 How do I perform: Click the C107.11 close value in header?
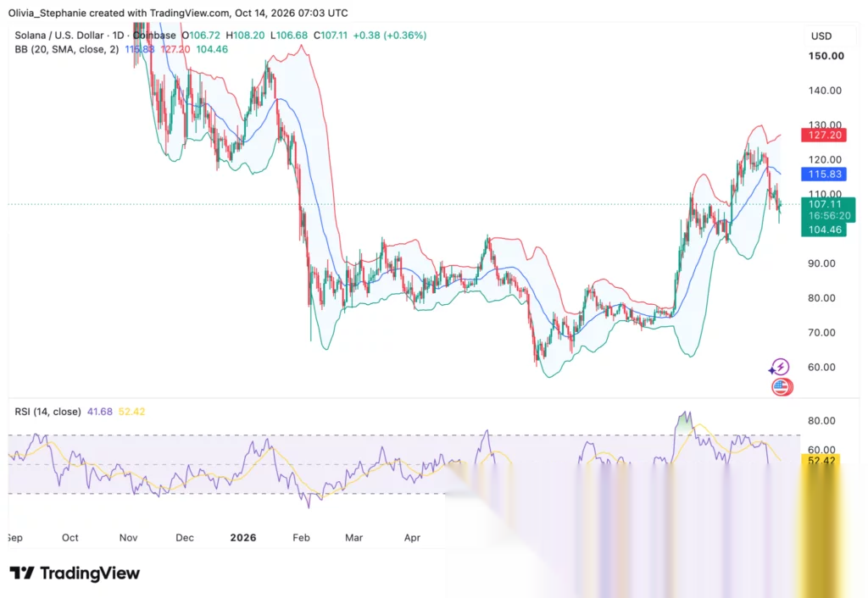click(x=331, y=36)
